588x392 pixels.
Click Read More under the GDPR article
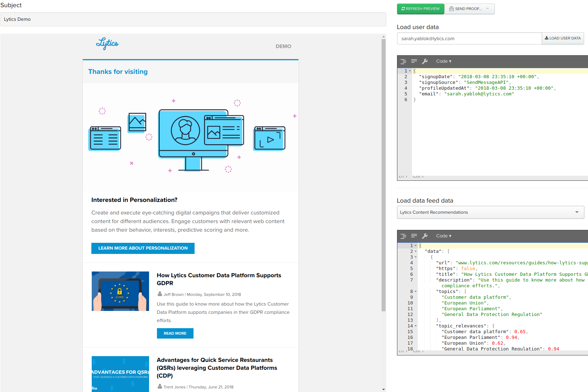point(175,333)
